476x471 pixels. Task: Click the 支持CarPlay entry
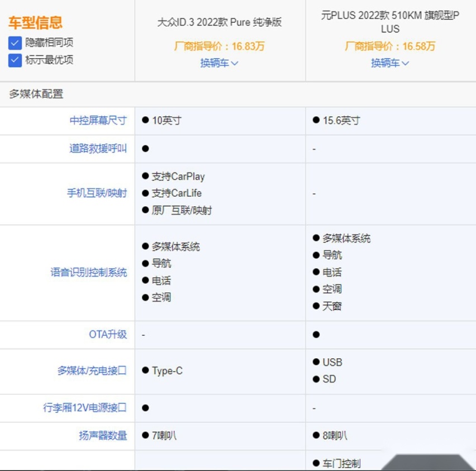178,177
